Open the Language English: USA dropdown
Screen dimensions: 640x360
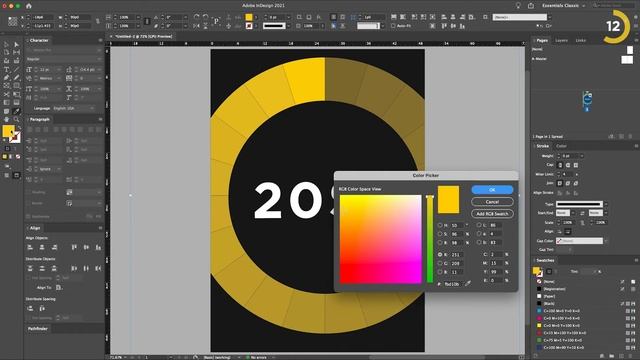click(73, 109)
